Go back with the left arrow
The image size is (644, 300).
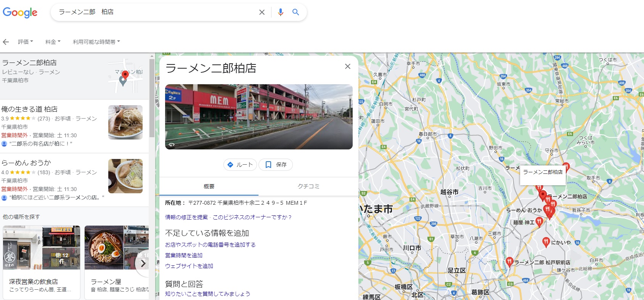6,42
